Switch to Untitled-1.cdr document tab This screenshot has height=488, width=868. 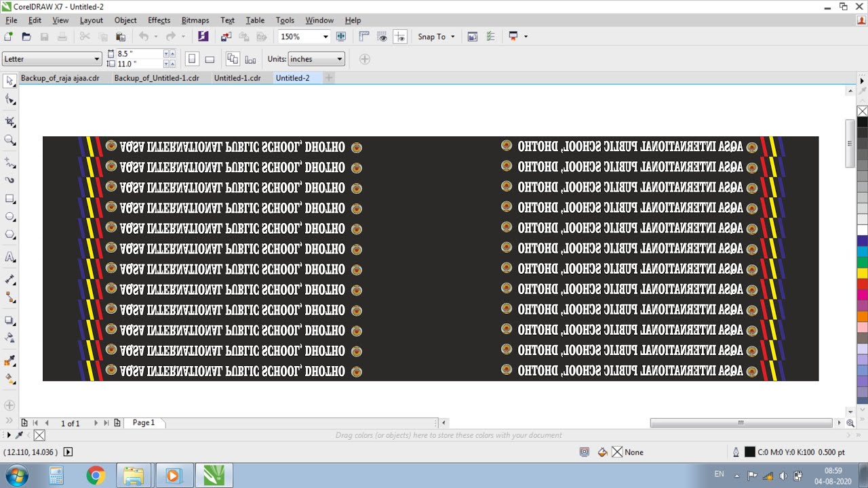[x=237, y=78]
